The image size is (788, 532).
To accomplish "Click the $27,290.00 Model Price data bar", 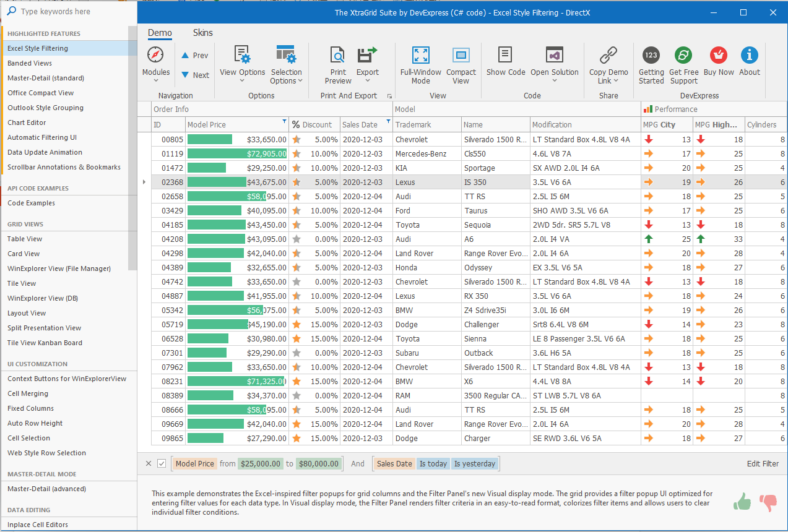I will (206, 439).
